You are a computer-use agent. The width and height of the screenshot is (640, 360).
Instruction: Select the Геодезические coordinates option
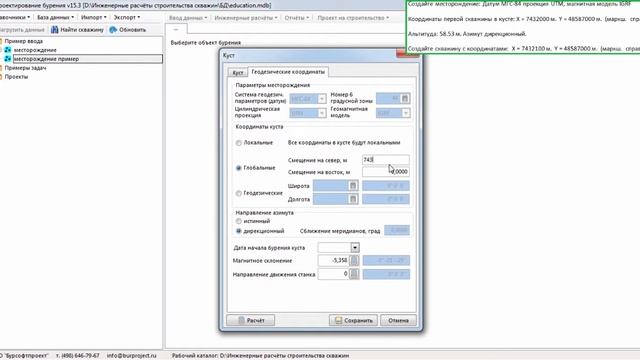239,193
